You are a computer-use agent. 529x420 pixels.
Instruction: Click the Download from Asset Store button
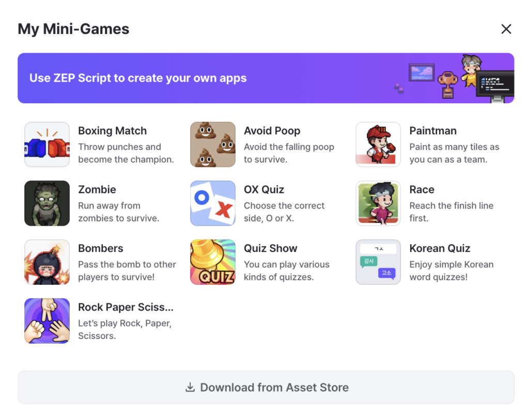click(266, 387)
